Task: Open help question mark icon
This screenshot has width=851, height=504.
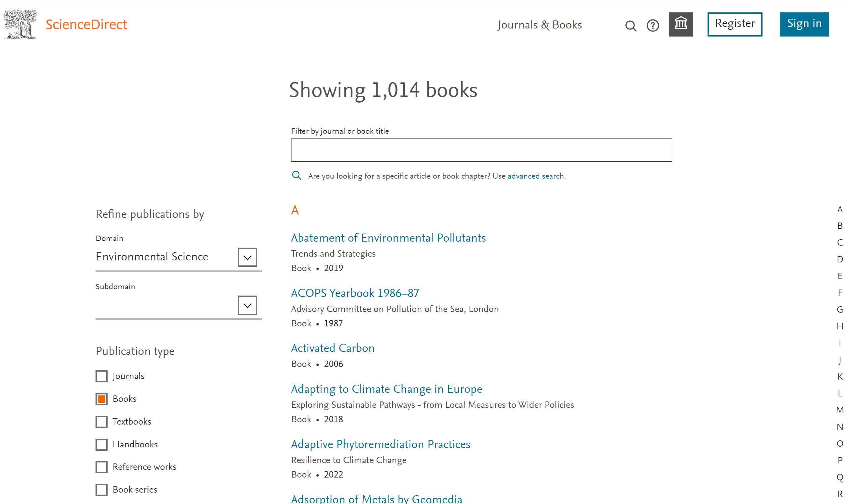Action: pyautogui.click(x=652, y=26)
